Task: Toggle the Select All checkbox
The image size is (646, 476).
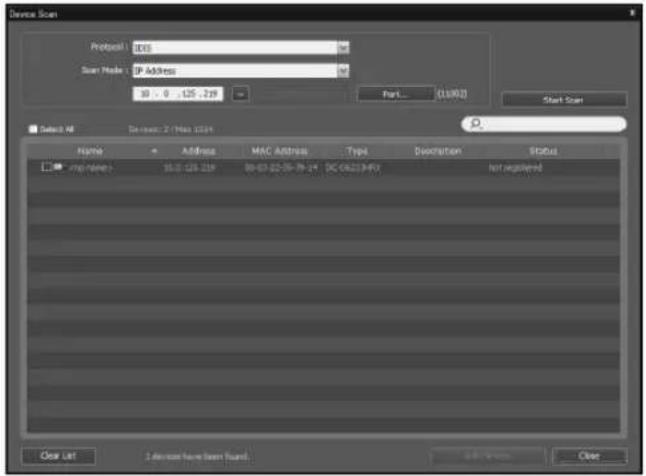Action: point(33,129)
